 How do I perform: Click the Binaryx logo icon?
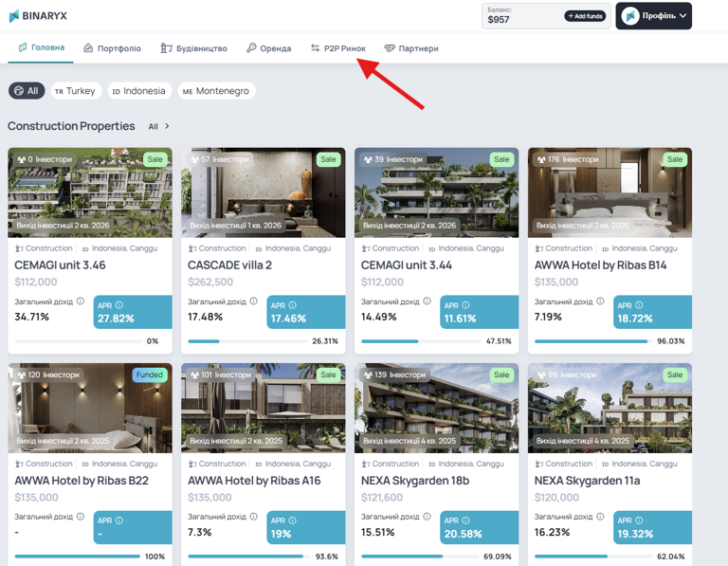14,16
